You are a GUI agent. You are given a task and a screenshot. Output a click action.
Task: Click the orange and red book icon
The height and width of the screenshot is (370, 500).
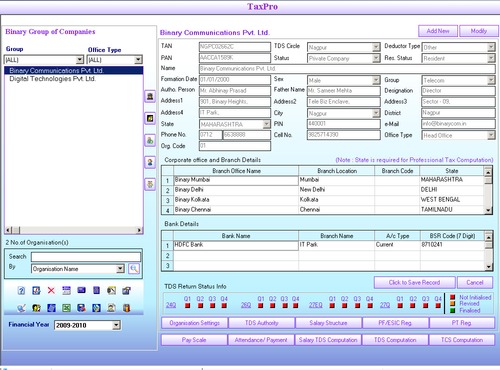coord(126,308)
